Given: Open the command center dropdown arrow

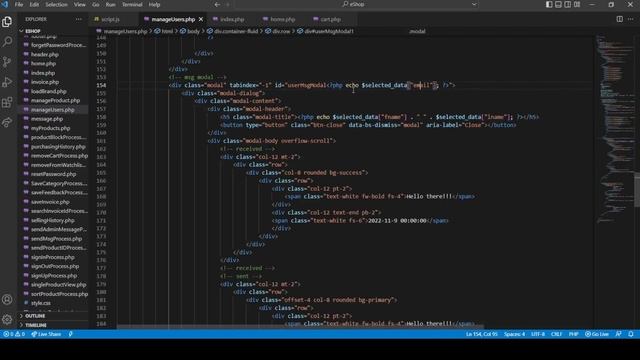Looking at the screenshot, I should point(474,4).
